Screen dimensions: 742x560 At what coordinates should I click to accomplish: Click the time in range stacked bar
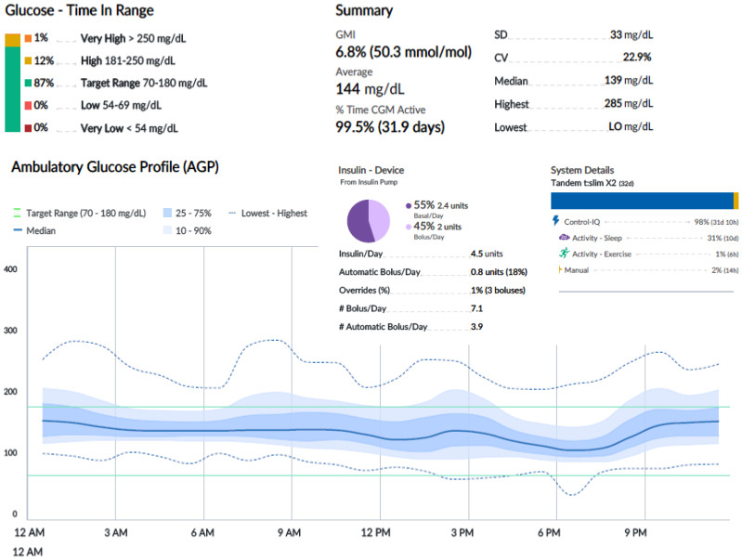[12, 83]
